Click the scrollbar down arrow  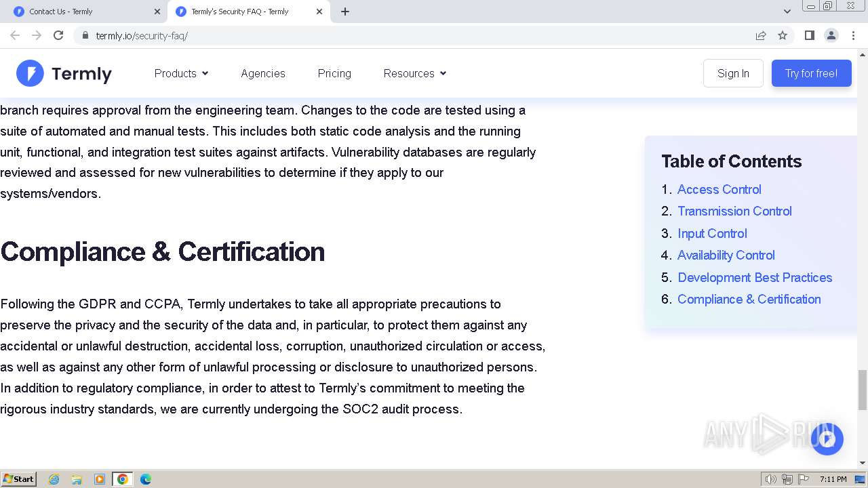coord(863,463)
